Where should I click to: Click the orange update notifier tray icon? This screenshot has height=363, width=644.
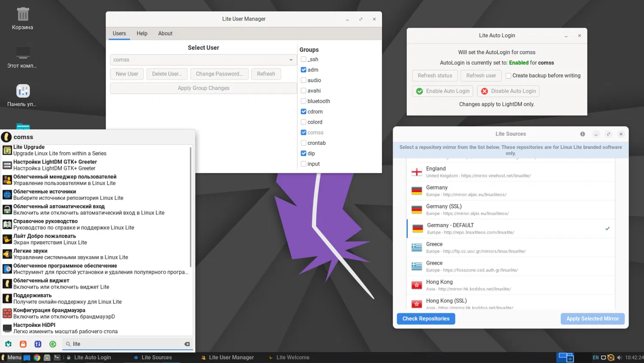[x=611, y=357]
